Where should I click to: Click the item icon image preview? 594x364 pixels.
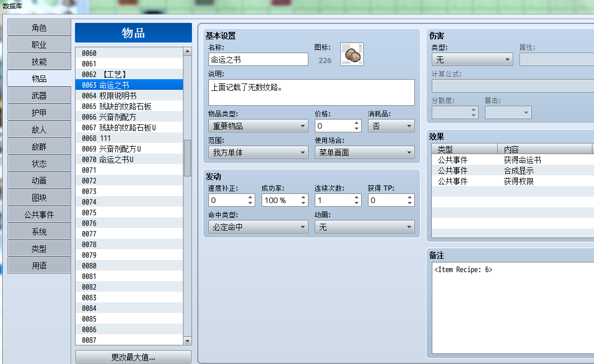pyautogui.click(x=352, y=54)
